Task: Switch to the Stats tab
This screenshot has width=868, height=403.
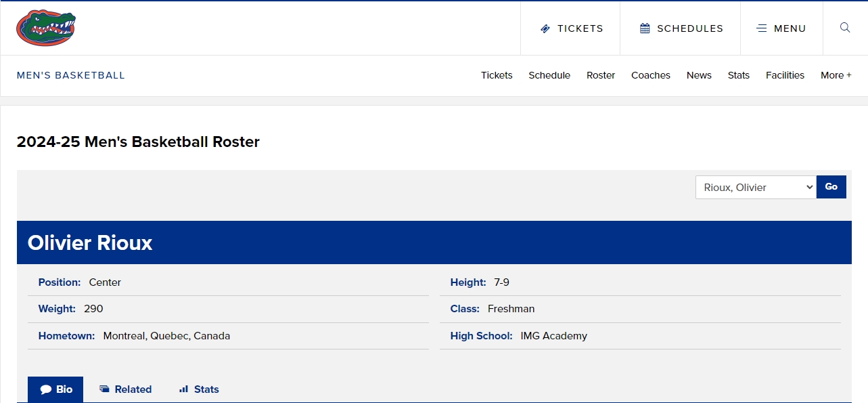Action: [199, 389]
